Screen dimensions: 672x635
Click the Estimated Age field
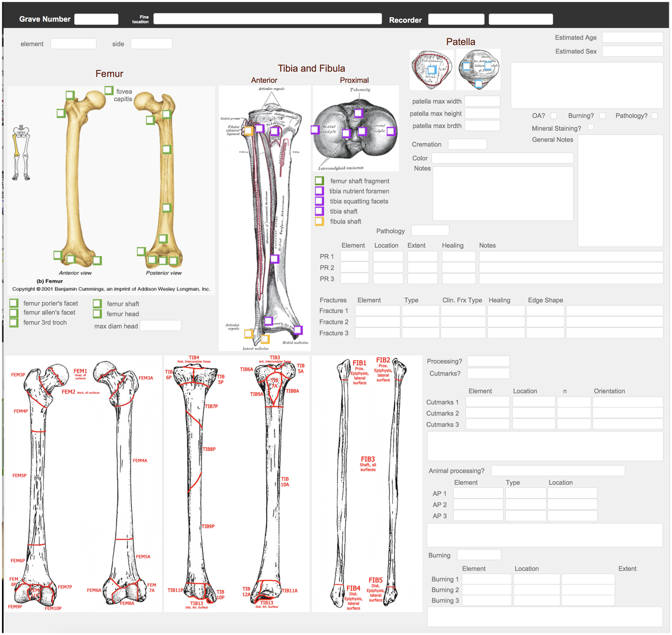pos(632,37)
